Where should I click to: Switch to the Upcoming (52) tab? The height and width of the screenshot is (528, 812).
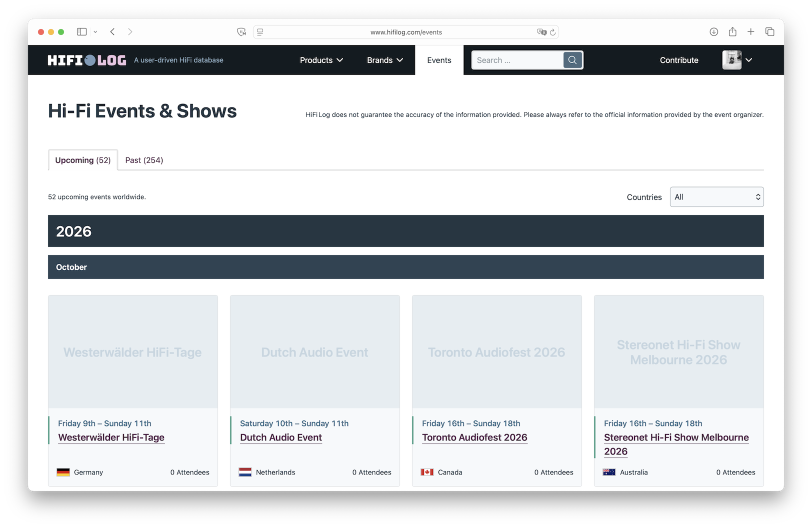(x=83, y=160)
